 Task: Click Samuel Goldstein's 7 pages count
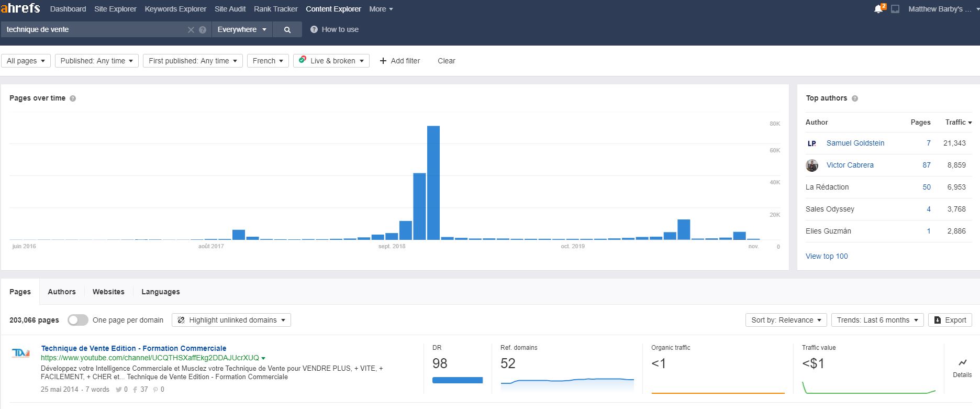[928, 143]
